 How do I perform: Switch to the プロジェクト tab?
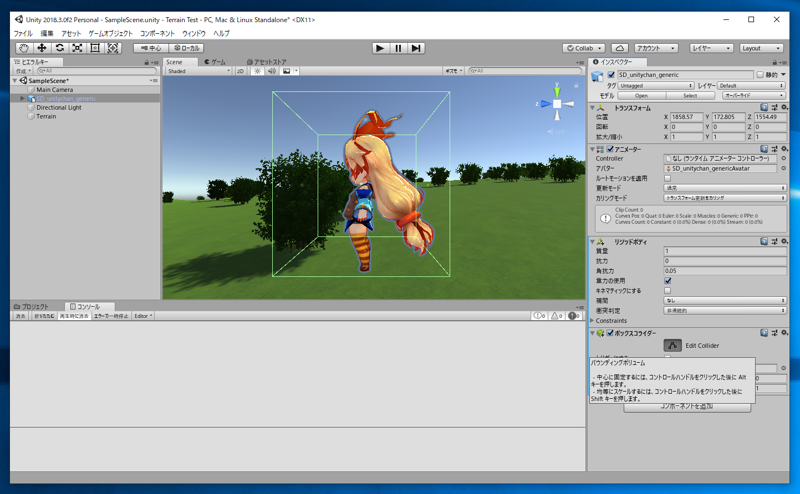pos(32,307)
